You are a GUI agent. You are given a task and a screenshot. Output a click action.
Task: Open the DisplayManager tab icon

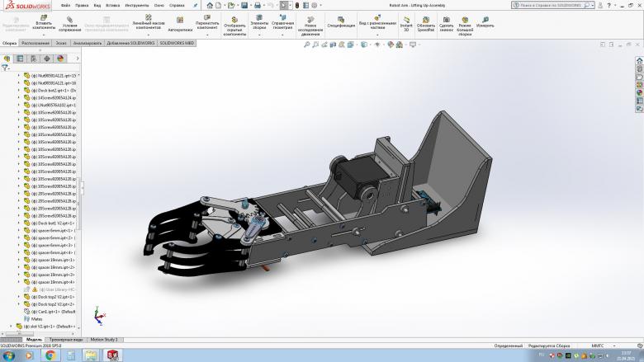coord(60,59)
